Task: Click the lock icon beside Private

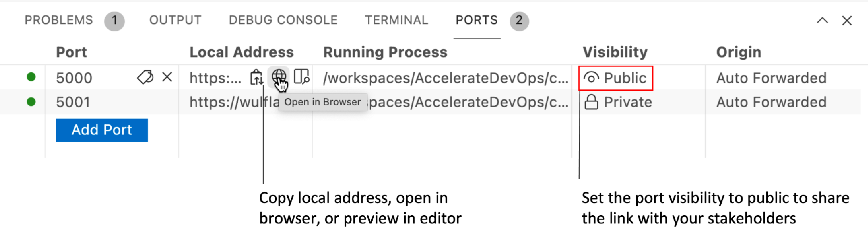Action: coord(591,102)
